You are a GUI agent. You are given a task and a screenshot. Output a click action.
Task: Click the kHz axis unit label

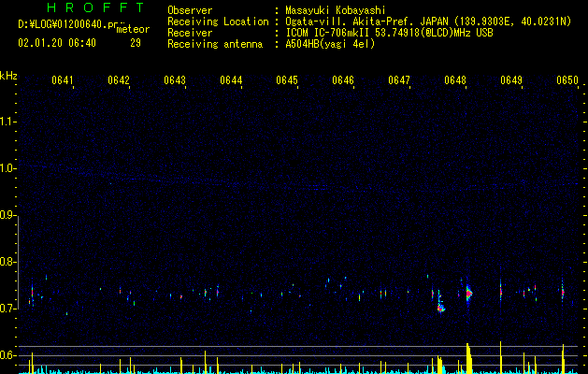coord(8,76)
